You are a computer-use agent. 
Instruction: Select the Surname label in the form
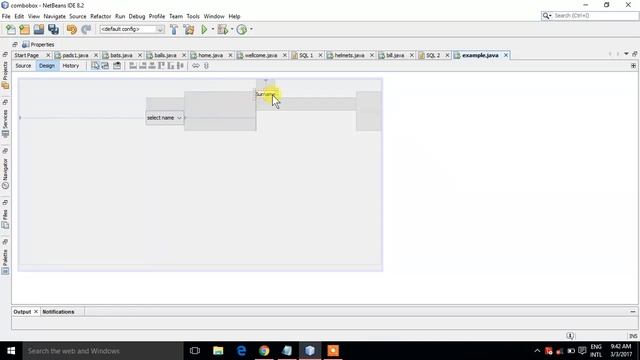tap(266, 94)
